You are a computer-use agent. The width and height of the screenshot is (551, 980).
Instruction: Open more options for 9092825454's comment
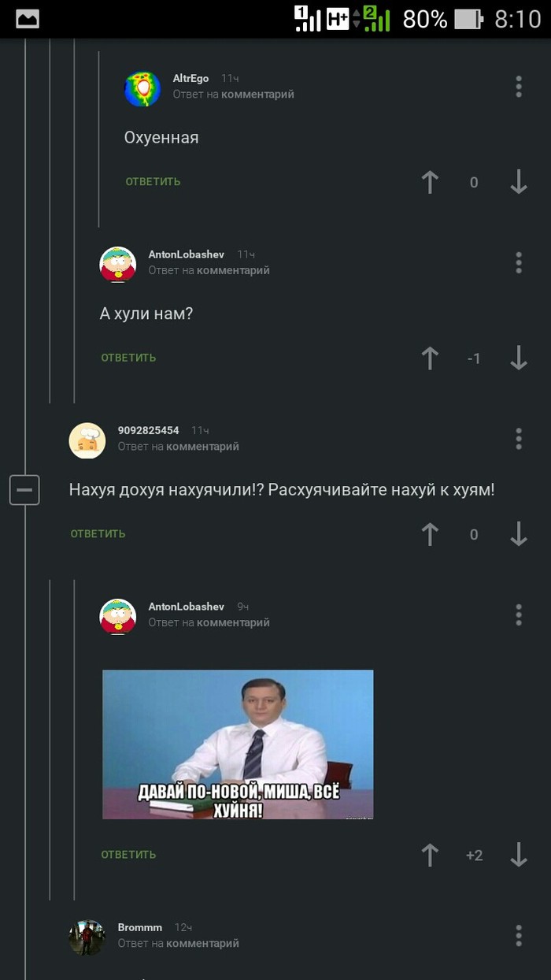pos(519,439)
